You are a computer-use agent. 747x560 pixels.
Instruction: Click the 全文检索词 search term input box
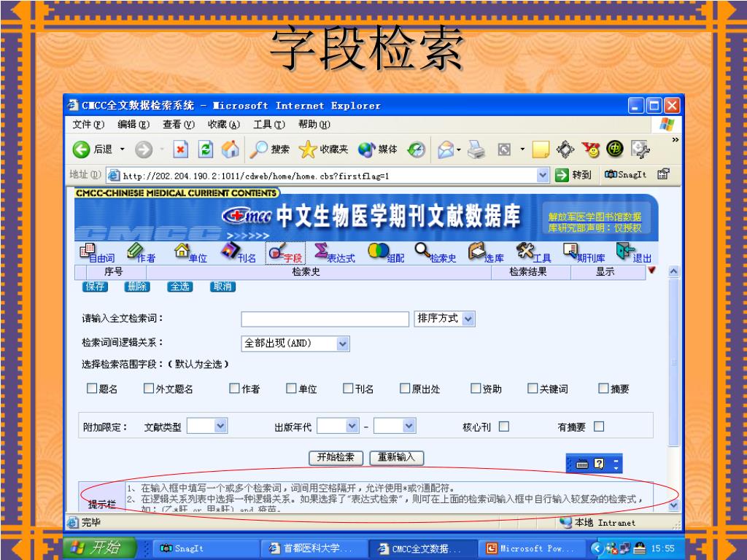(x=325, y=319)
